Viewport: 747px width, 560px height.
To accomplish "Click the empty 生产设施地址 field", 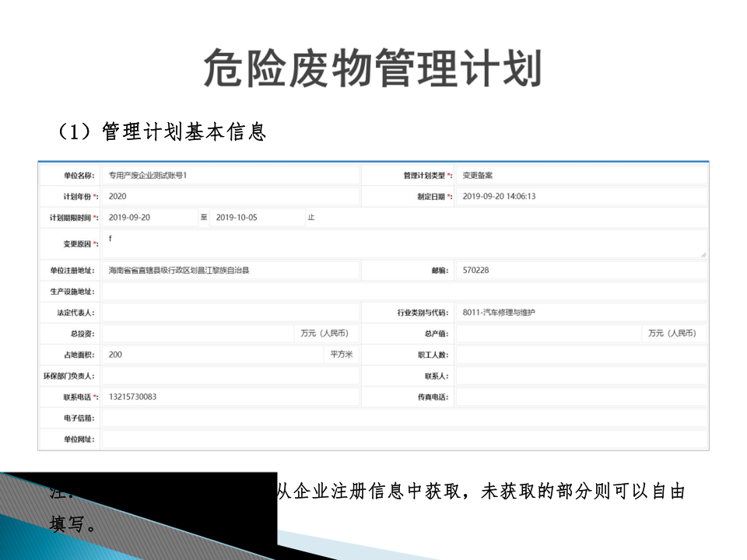I will (404, 292).
